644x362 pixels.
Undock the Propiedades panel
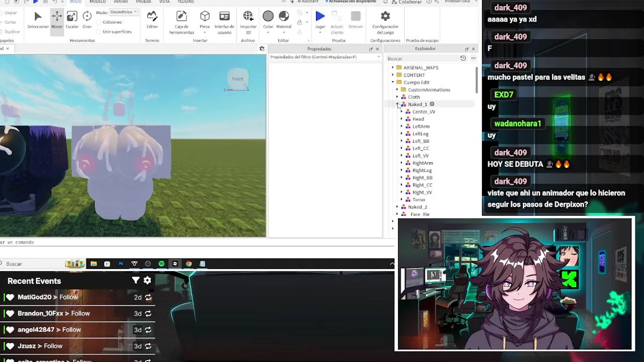tap(371, 49)
